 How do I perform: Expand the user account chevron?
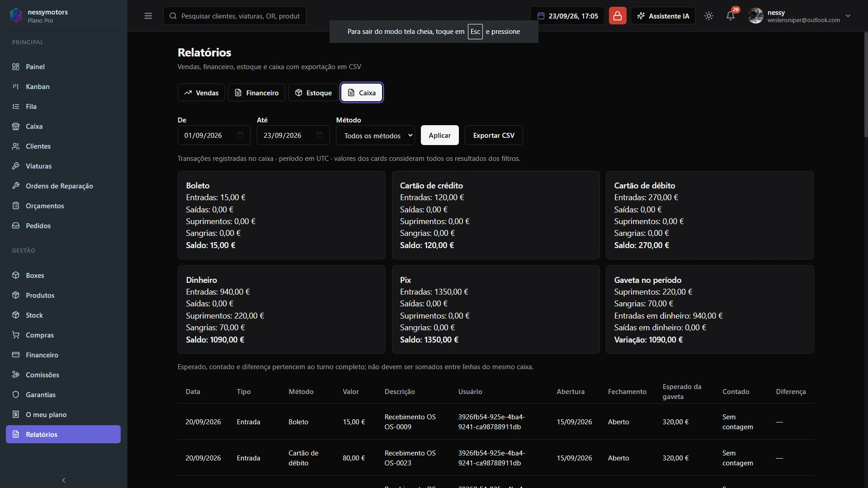click(848, 16)
